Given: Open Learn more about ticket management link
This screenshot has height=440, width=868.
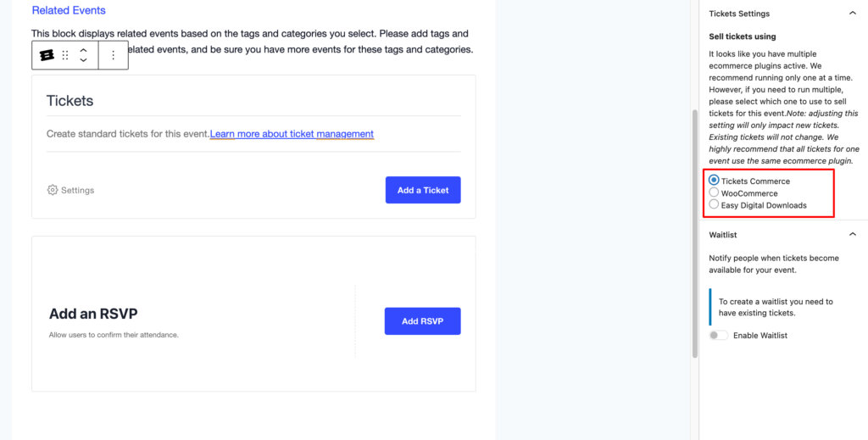Looking at the screenshot, I should pos(292,134).
